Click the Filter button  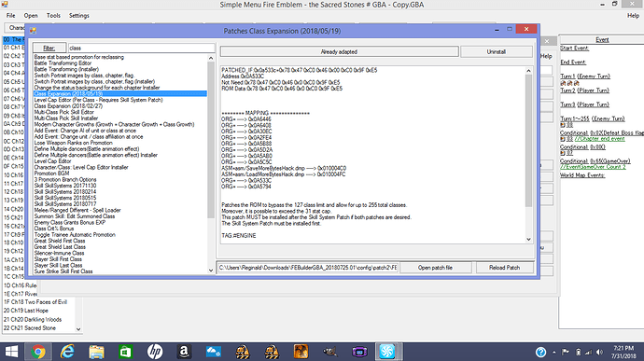(49, 49)
